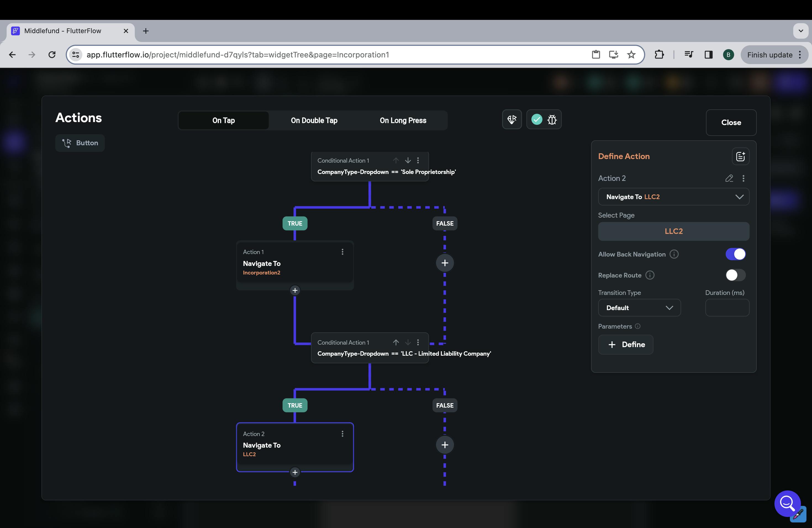812x528 pixels.
Task: Click the first FALSE branch label
Action: pos(445,223)
